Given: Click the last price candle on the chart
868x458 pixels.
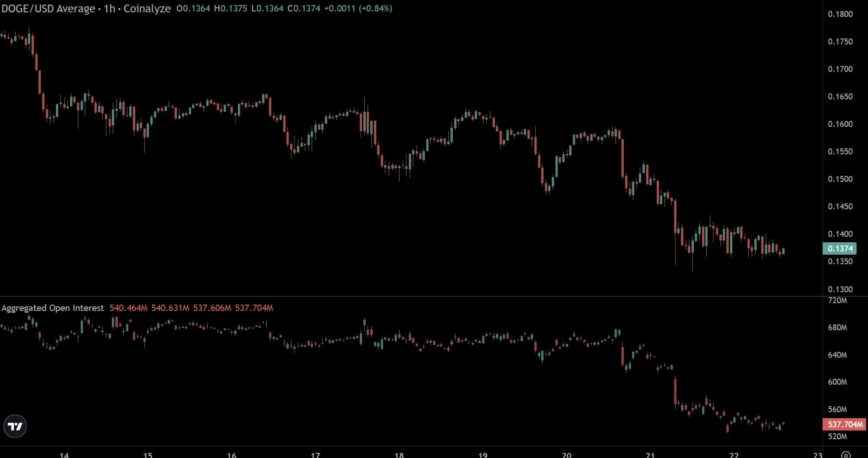Looking at the screenshot, I should pyautogui.click(x=784, y=251).
